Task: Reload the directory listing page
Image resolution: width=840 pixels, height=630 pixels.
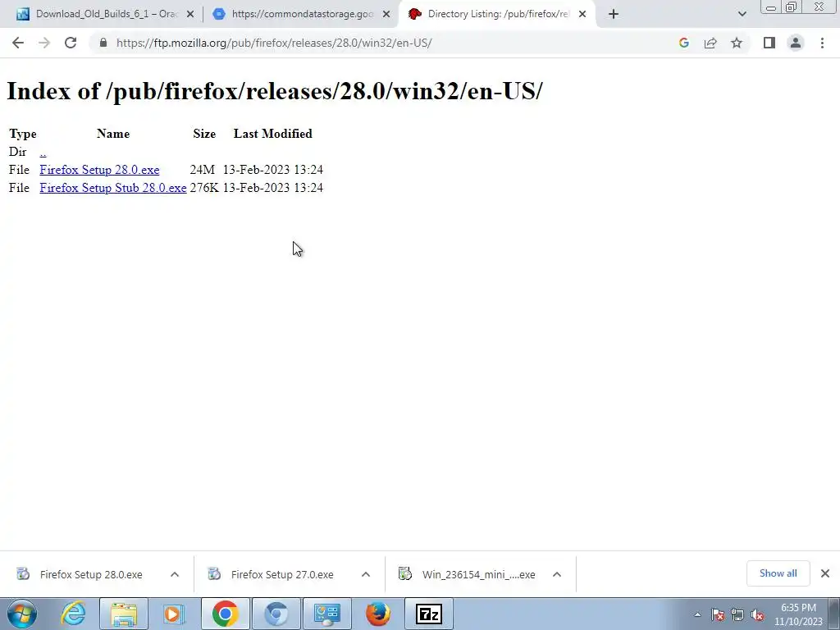Action: point(71,43)
